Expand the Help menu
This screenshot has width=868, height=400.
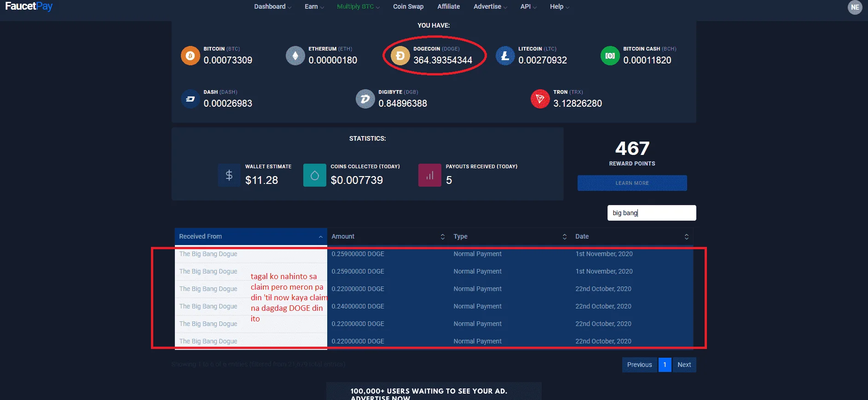tap(559, 6)
